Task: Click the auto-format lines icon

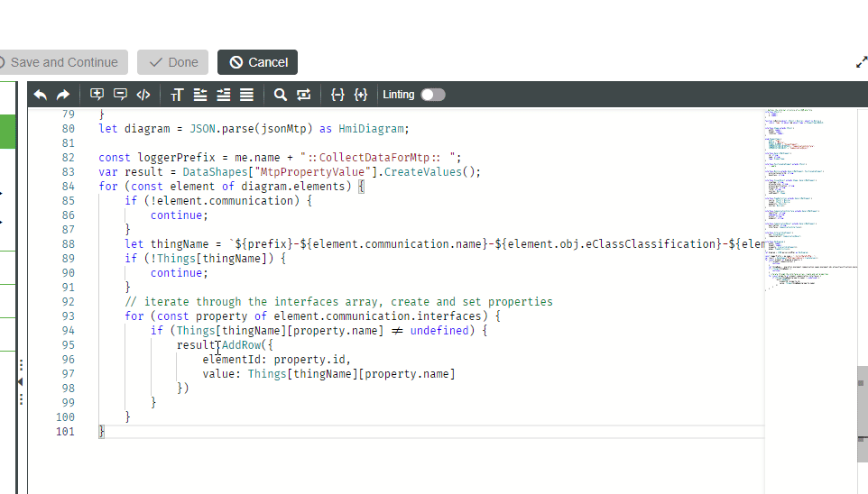Action: (x=246, y=95)
